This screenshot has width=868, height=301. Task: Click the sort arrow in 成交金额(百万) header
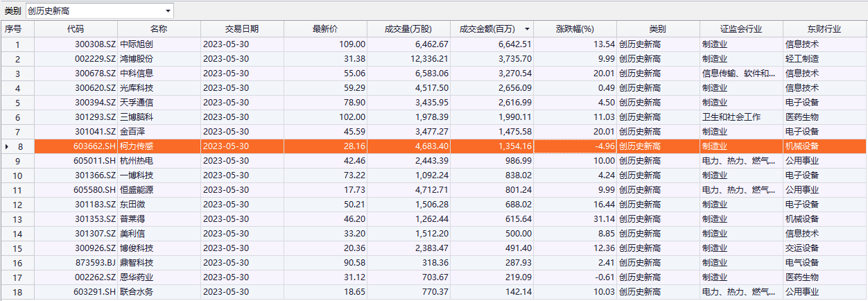(528, 29)
